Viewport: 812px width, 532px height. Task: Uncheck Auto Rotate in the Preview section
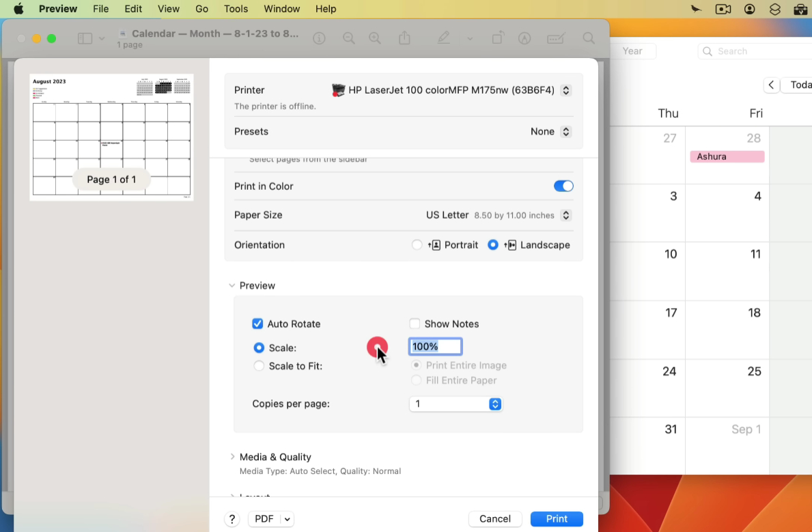(x=257, y=324)
